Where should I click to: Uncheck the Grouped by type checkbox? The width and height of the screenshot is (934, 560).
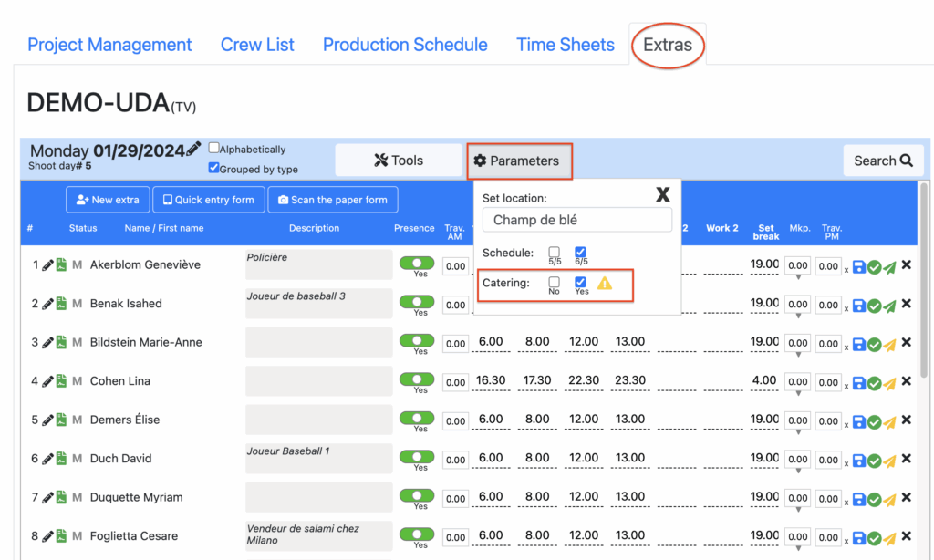point(213,169)
